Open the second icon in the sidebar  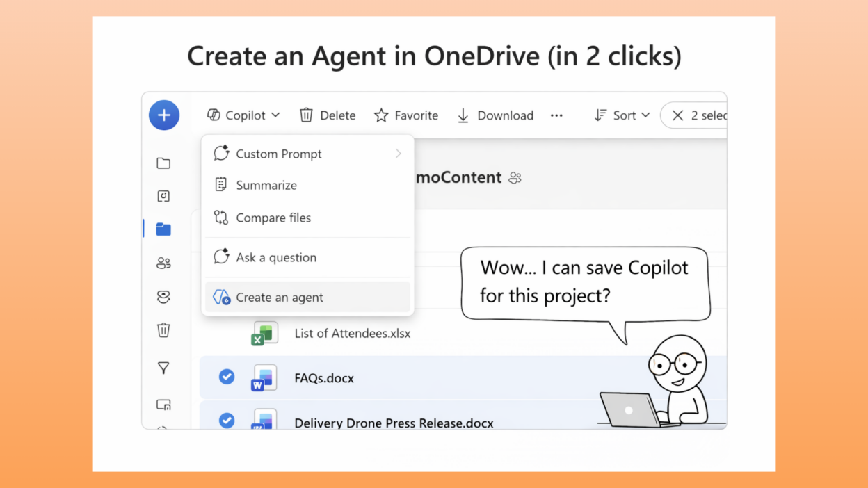[x=163, y=196]
